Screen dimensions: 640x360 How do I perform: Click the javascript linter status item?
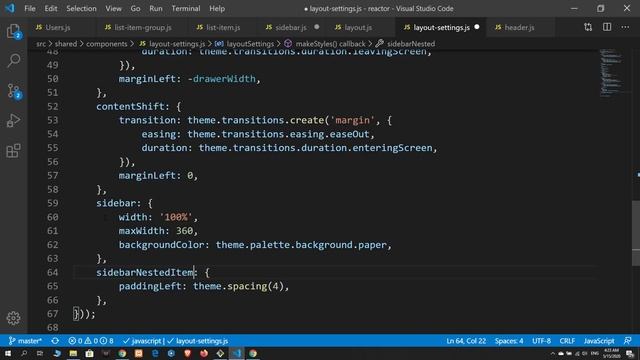click(x=142, y=341)
